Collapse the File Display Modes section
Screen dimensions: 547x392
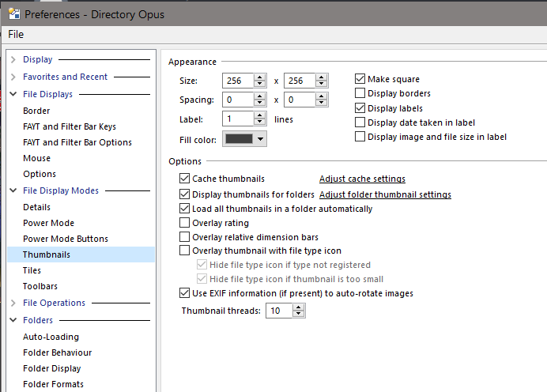[x=13, y=190]
